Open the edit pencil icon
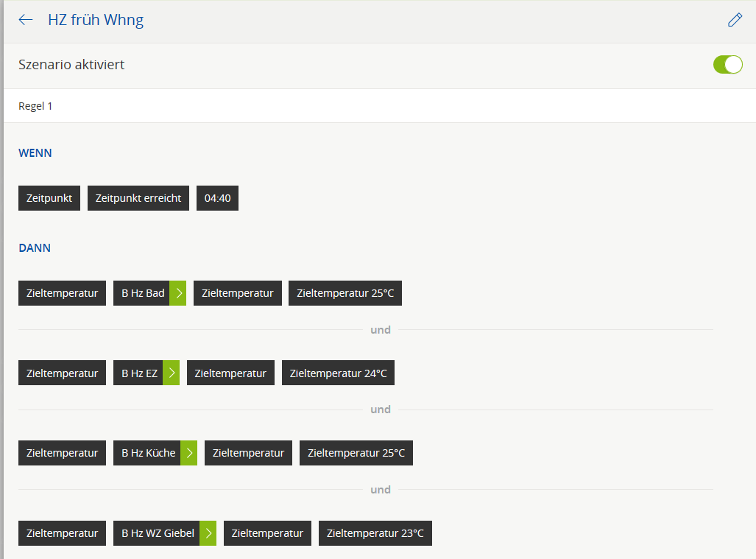756x559 pixels. coord(735,20)
